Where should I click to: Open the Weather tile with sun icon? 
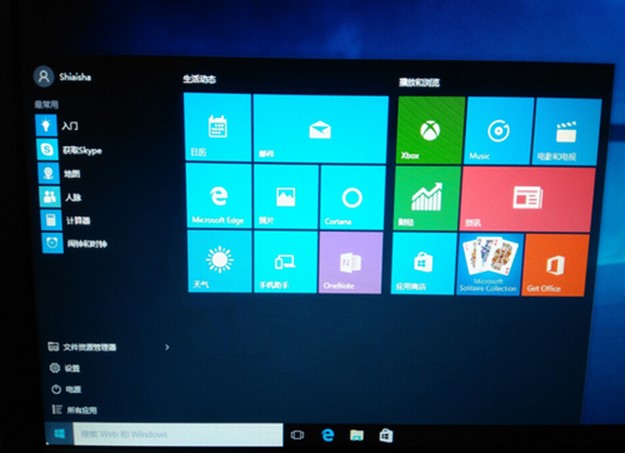click(x=220, y=261)
